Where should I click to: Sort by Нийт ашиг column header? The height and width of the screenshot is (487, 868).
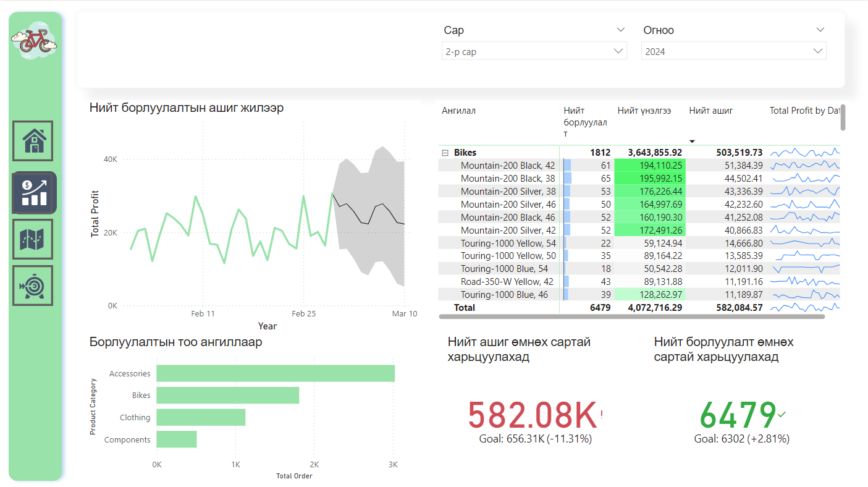coord(711,111)
